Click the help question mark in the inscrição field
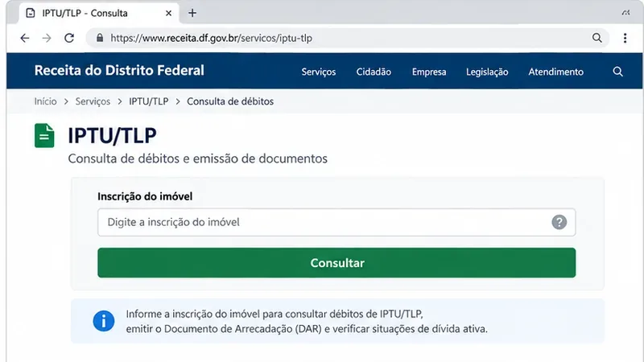The width and height of the screenshot is (644, 362). (x=559, y=222)
